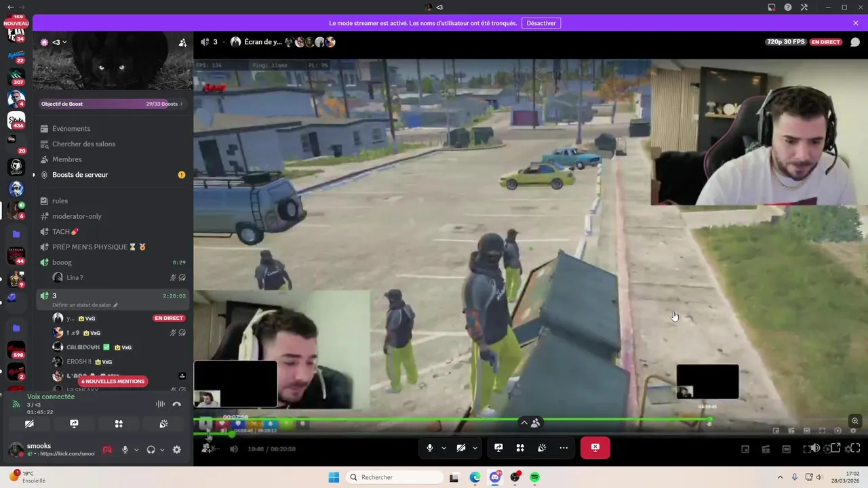Open user settings gear icon
The height and width of the screenshot is (488, 868).
click(177, 449)
